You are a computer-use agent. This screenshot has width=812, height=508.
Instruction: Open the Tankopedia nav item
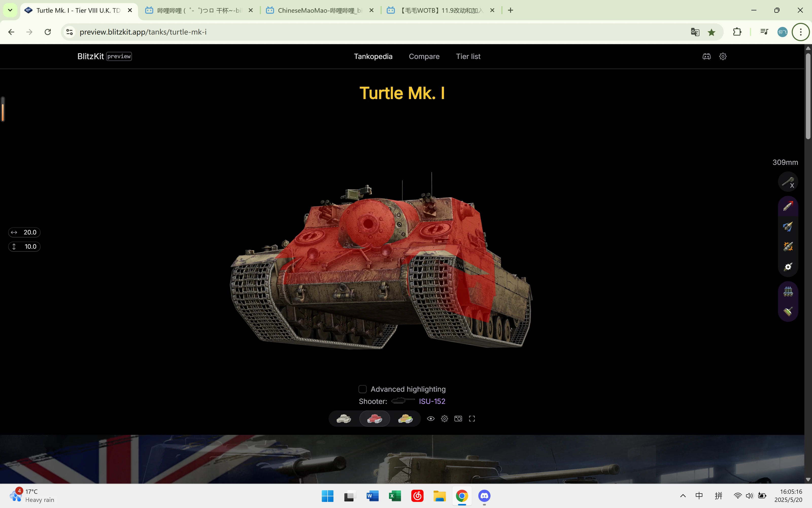(373, 56)
